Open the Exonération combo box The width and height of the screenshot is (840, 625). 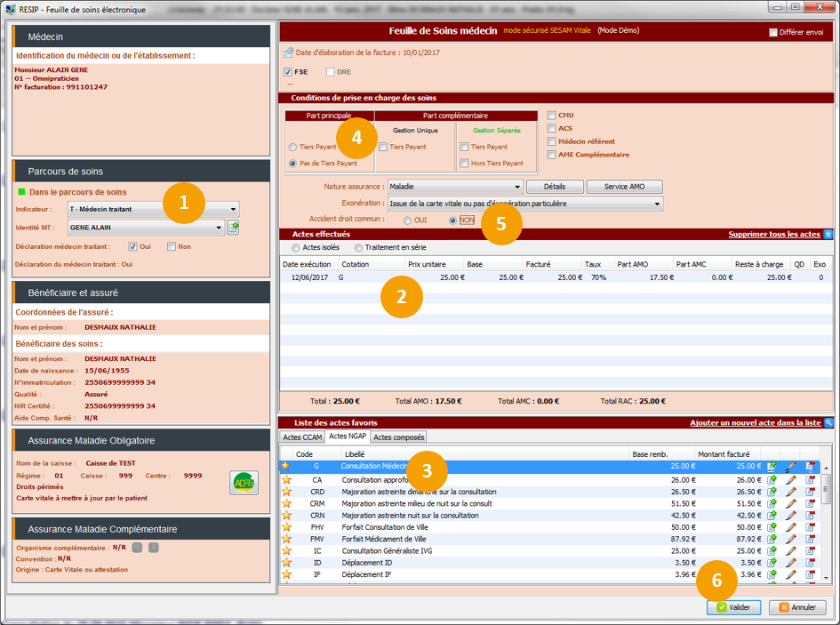pyautogui.click(x=657, y=204)
